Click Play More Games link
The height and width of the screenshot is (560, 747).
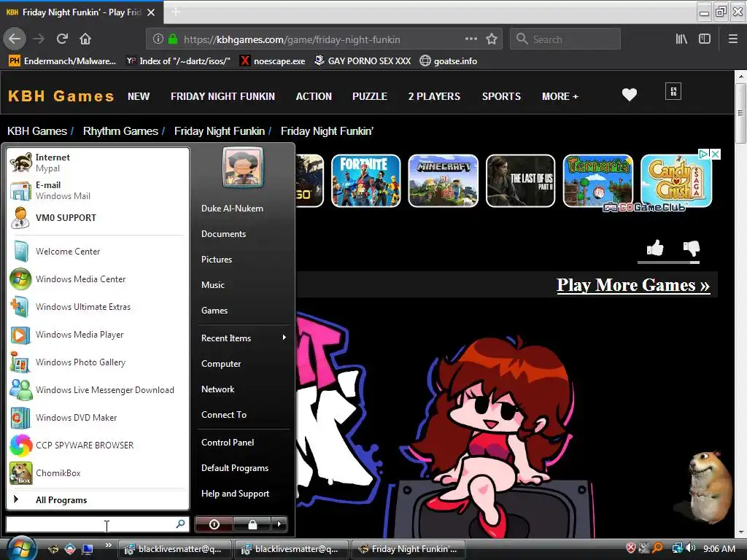coord(633,285)
